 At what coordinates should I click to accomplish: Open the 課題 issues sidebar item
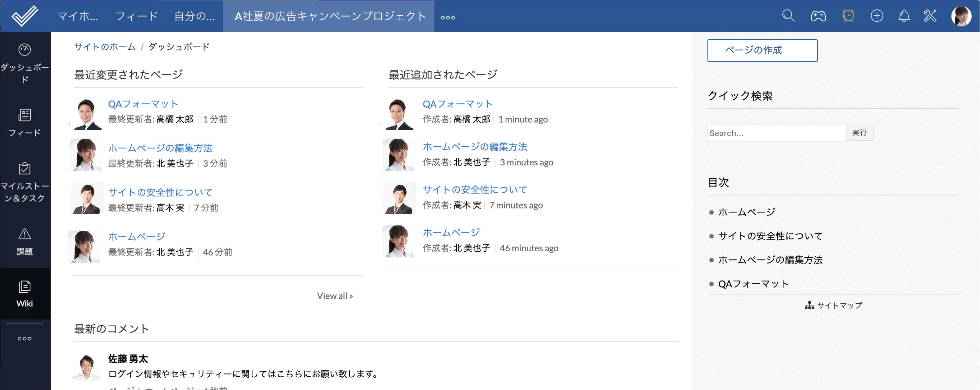25,241
